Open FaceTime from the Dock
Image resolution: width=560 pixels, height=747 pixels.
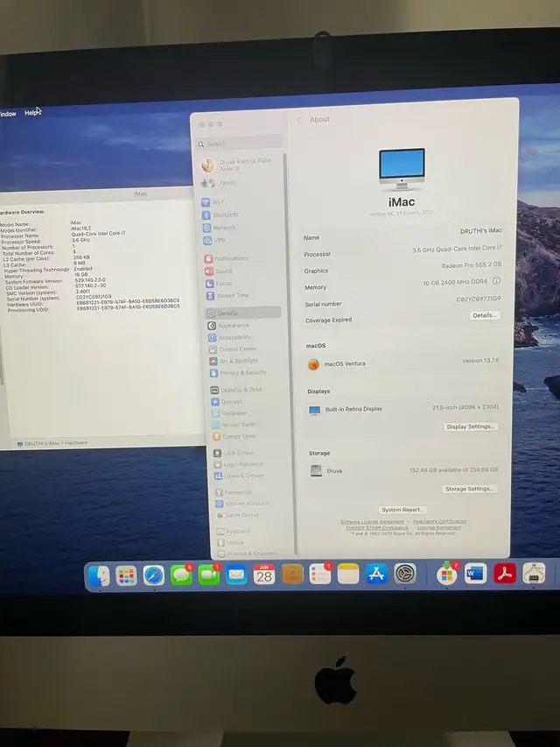[x=208, y=575]
